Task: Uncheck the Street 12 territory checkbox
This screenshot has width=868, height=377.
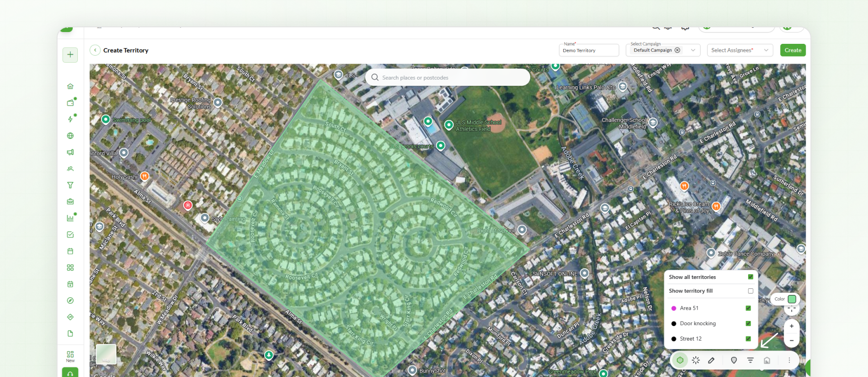Action: (748, 338)
